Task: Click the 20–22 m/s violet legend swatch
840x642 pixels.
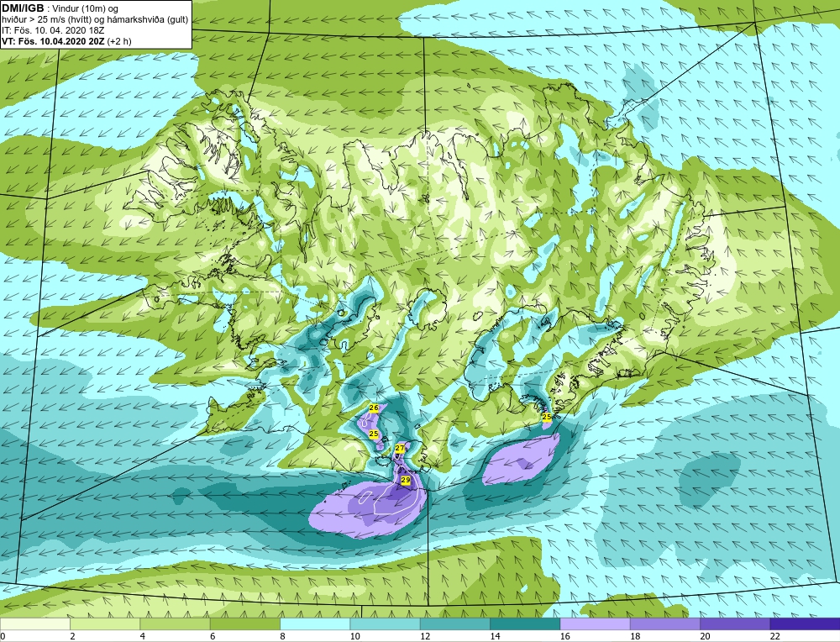Action: (x=734, y=624)
